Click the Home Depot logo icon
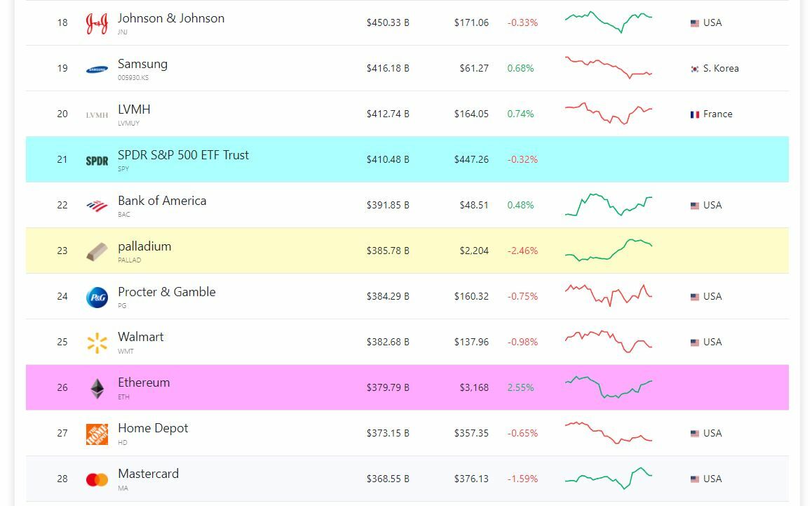This screenshot has height=506, width=812. [x=97, y=434]
